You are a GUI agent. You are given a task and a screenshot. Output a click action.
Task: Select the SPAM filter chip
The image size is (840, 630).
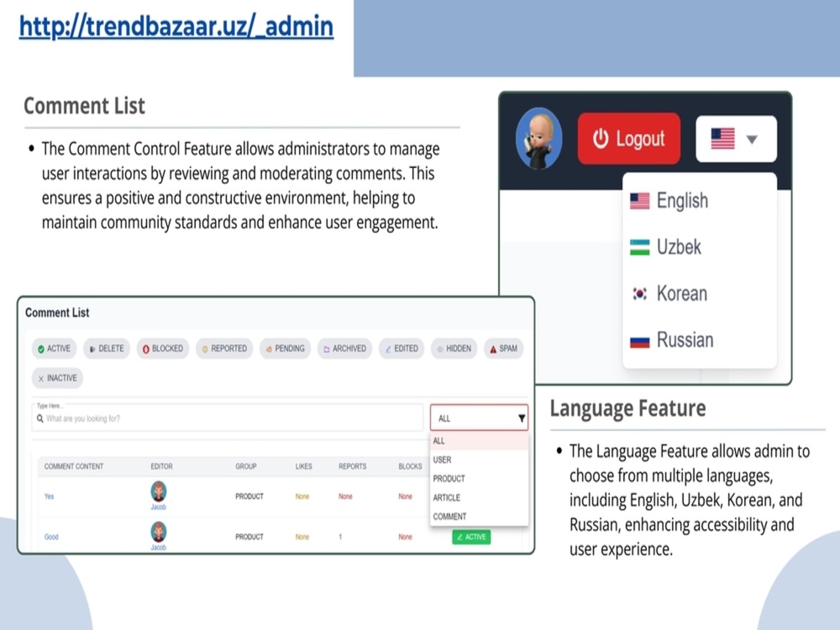point(503,349)
